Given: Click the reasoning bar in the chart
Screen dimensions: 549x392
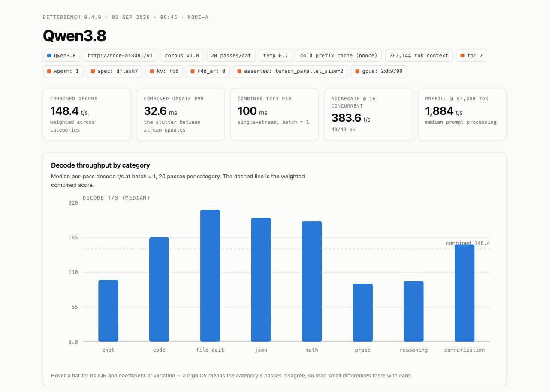Looking at the screenshot, I should coord(413,311).
